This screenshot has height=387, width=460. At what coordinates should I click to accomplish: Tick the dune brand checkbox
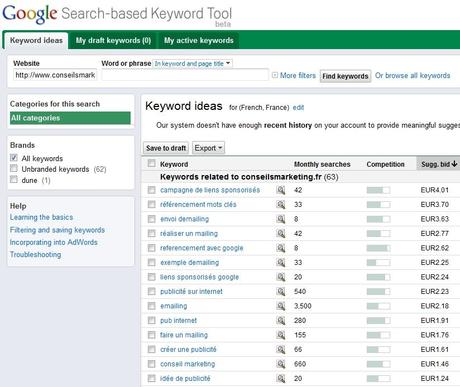click(x=14, y=180)
